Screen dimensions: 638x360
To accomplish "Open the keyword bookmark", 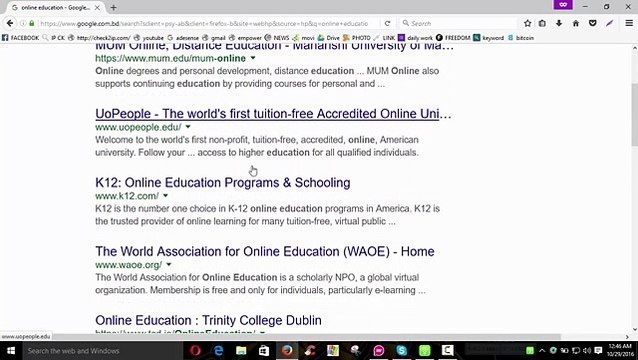I will 489,38.
